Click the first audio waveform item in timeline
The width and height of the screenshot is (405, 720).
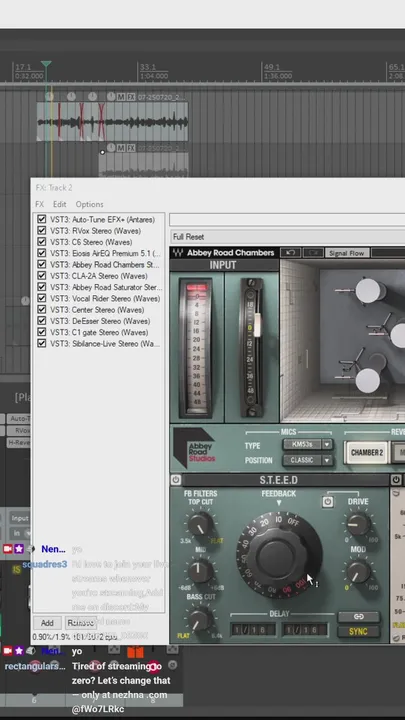tap(112, 122)
